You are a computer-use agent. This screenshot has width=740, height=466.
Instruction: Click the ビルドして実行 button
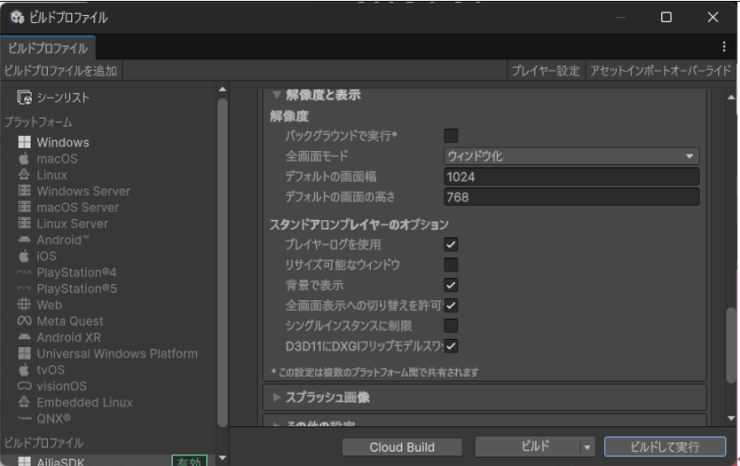pyautogui.click(x=664, y=447)
